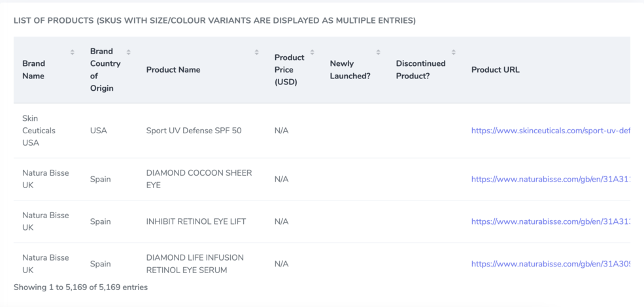Open the Diamond Life Infusion Retinol Serum URL
The height and width of the screenshot is (307, 644).
(550, 264)
